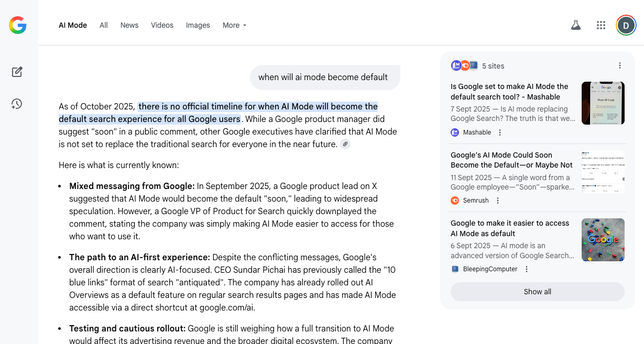This screenshot has width=644, height=344.
Task: Click 'Here is what is currently known:' text
Action: [119, 165]
